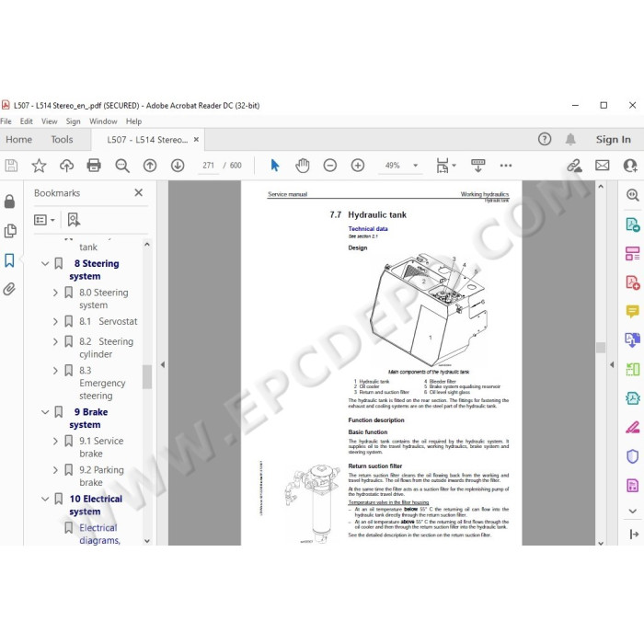Open the View menu
The height and width of the screenshot is (644, 644).
pos(50,121)
